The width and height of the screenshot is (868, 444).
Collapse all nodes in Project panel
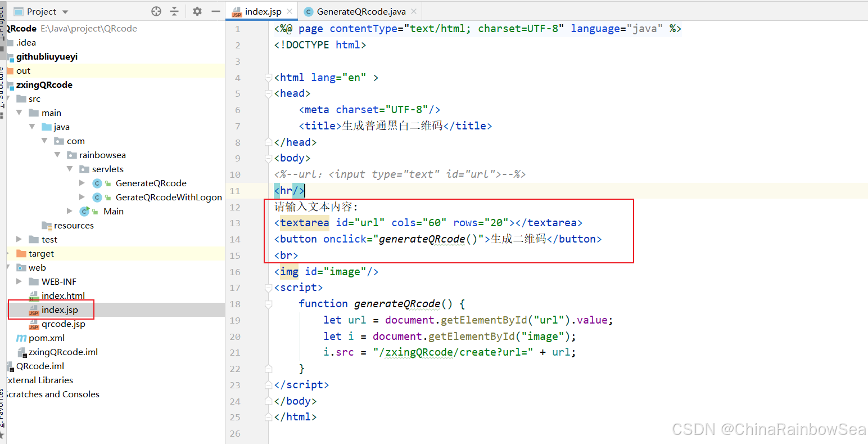[174, 11]
